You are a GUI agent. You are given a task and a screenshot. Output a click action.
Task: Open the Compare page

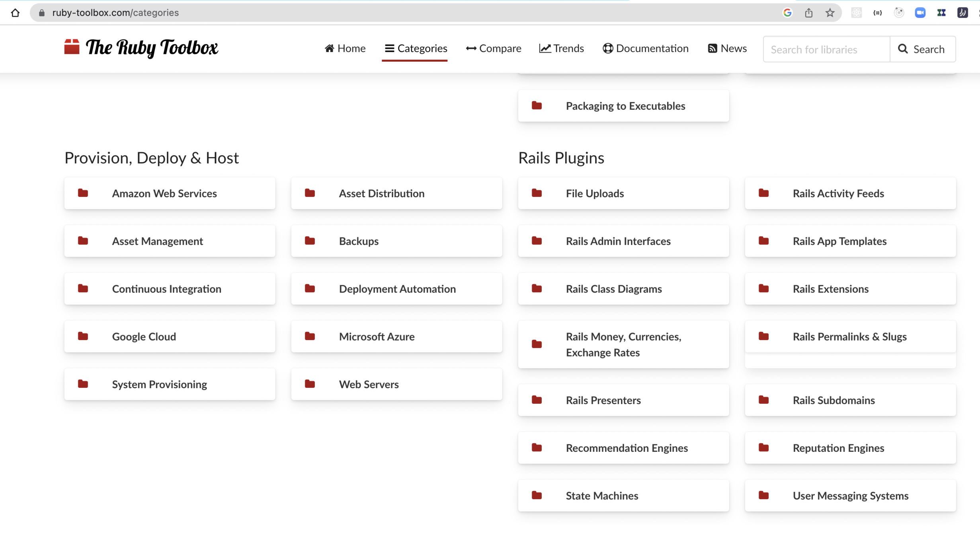[x=494, y=49]
